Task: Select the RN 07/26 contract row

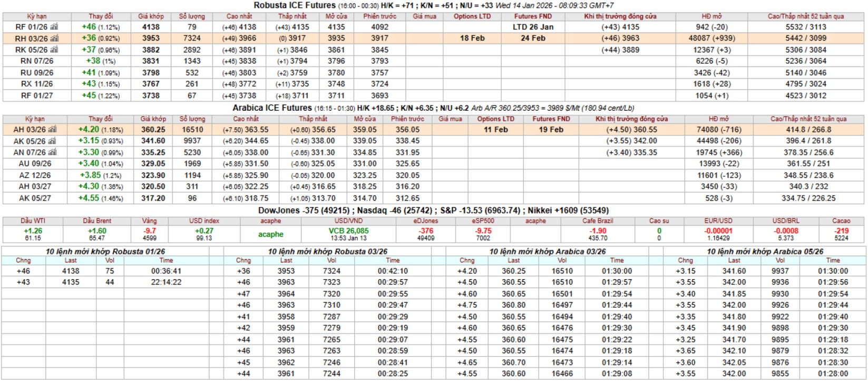Action: pyautogui.click(x=37, y=61)
